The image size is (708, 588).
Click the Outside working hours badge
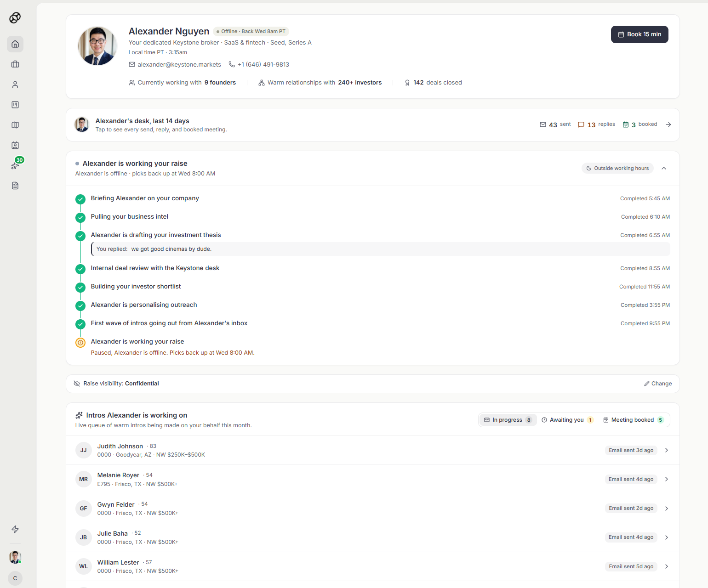617,168
